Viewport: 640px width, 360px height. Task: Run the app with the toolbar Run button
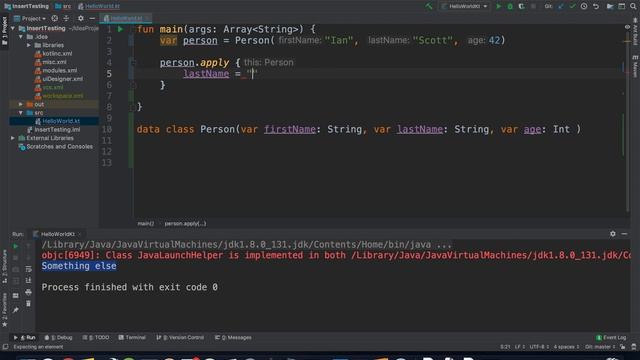pyautogui.click(x=498, y=6)
